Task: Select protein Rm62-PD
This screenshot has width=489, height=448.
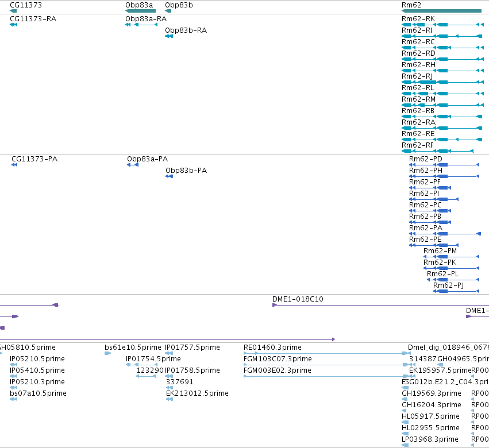Action: coord(444,165)
